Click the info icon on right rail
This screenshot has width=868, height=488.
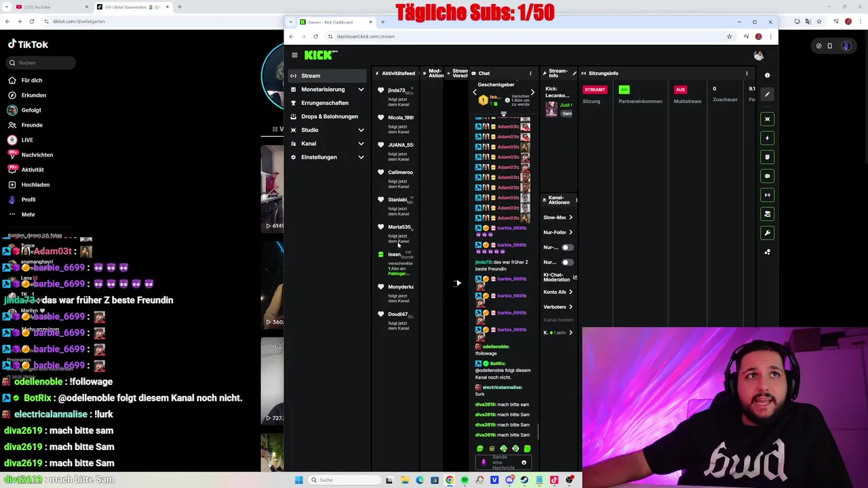pos(767,75)
